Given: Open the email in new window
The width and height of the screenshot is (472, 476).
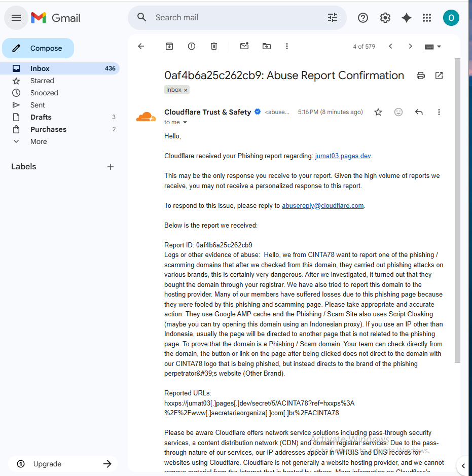Looking at the screenshot, I should point(439,76).
